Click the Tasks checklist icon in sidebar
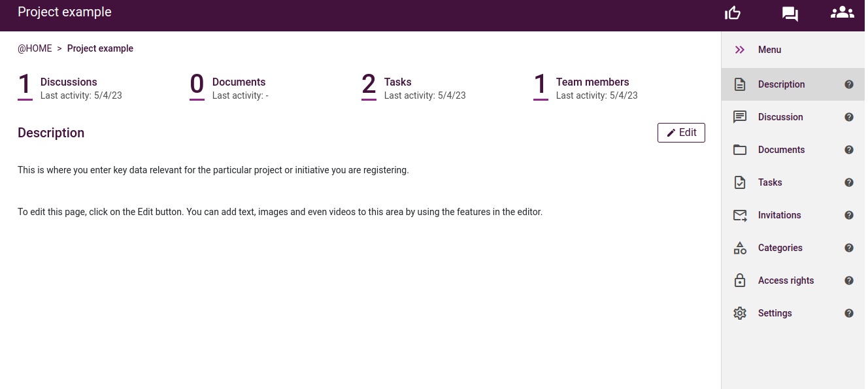 click(740, 182)
